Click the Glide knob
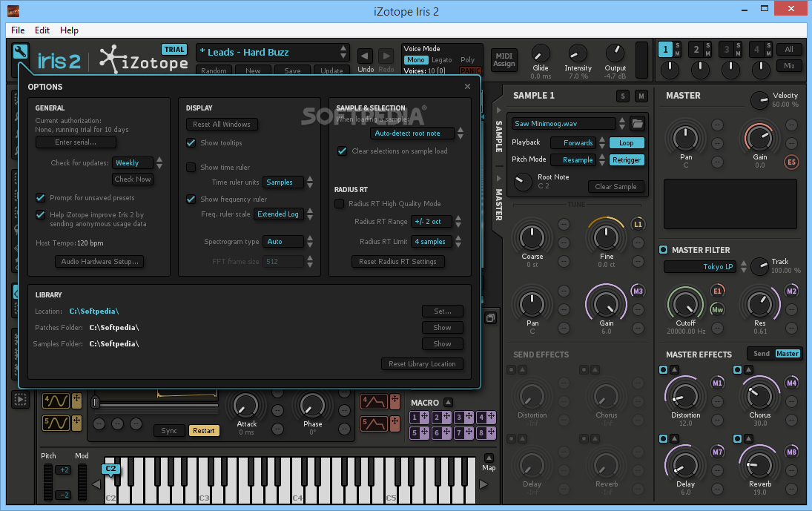The image size is (812, 511). tap(540, 53)
